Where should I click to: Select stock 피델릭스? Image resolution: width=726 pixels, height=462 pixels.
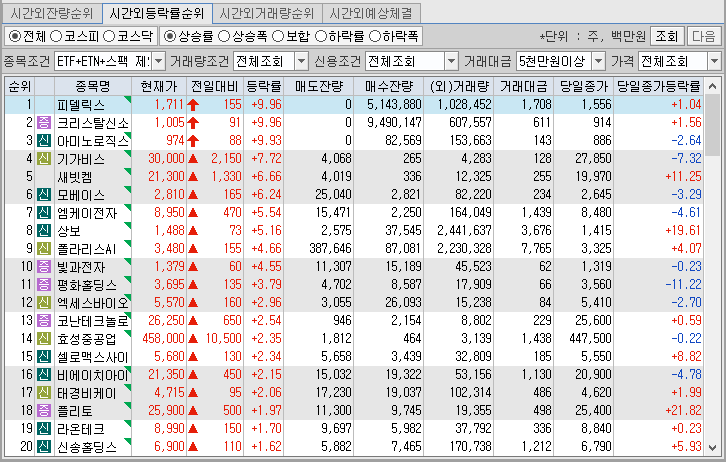81,105
